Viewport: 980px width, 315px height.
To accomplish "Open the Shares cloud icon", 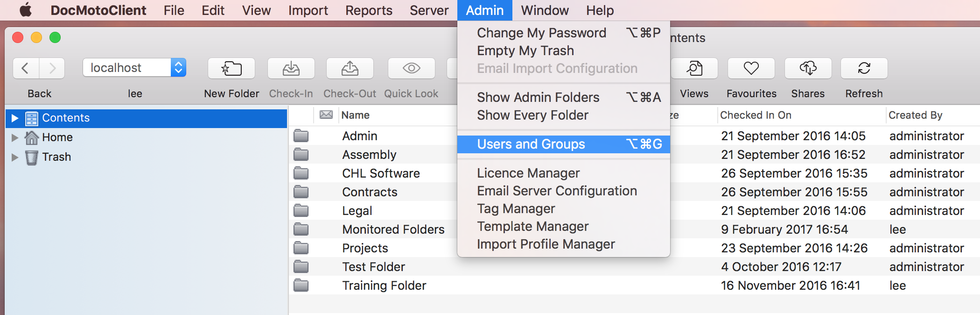I will [808, 68].
